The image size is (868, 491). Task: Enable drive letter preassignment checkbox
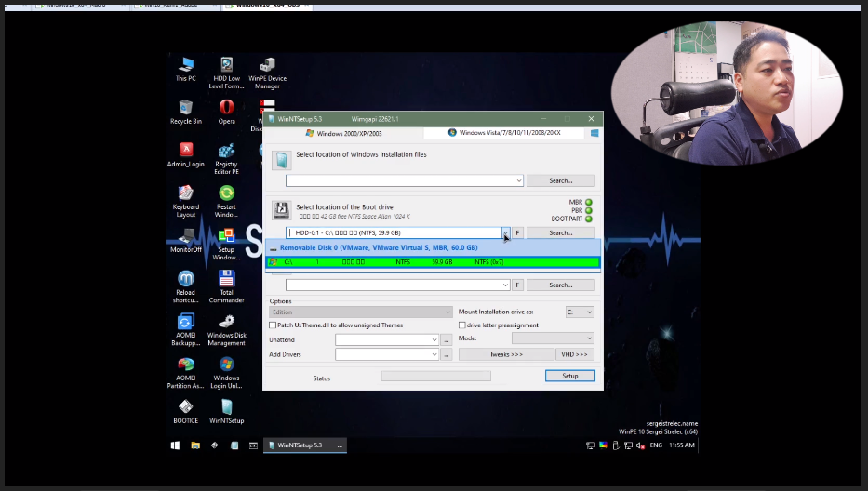(462, 325)
